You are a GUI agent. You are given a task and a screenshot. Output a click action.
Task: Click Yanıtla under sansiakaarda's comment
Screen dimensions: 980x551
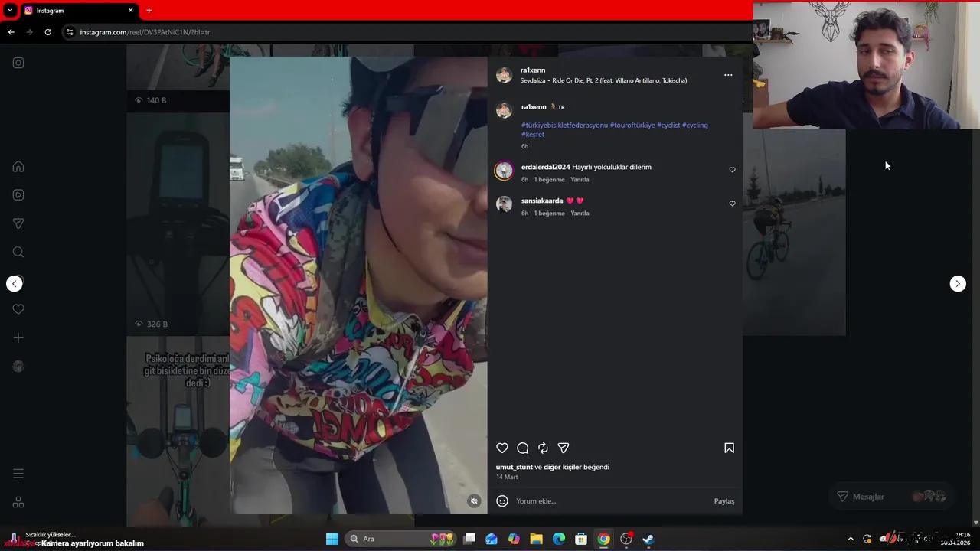580,214
